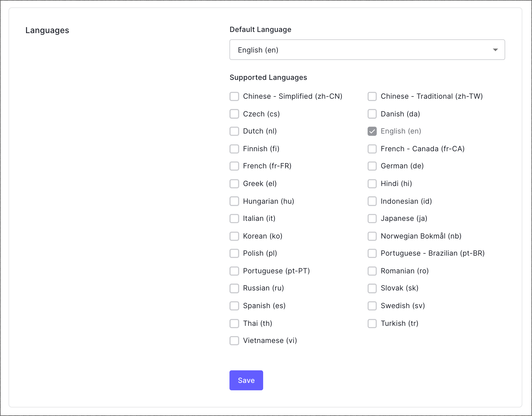Toggle the Dutch (nl) checkbox
Screen dimensions: 532x416
click(x=234, y=131)
